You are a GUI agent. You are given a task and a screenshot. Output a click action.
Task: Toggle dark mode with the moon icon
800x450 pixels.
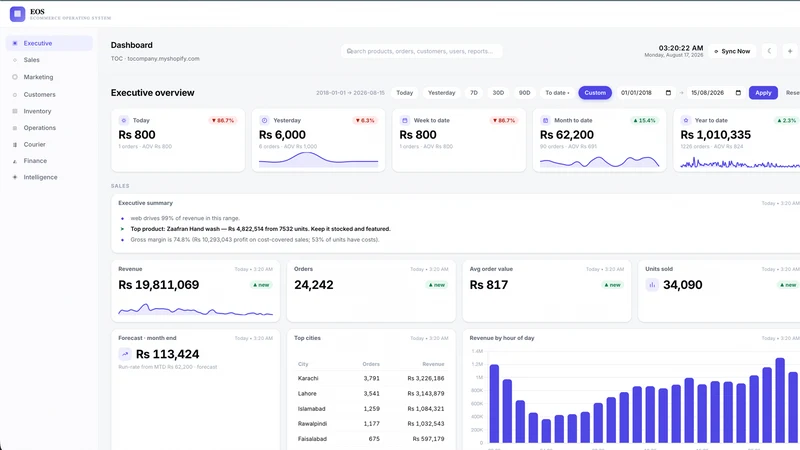click(x=769, y=51)
